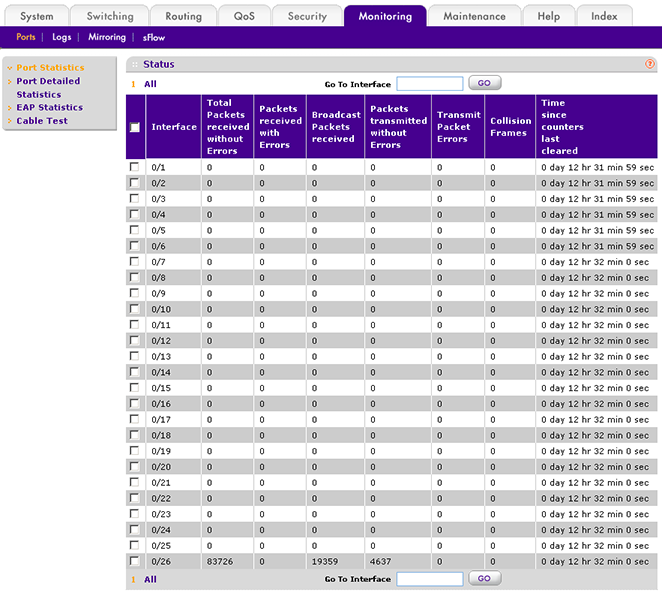The height and width of the screenshot is (593, 662).
Task: Check the box for interface 0/2
Action: pyautogui.click(x=134, y=182)
